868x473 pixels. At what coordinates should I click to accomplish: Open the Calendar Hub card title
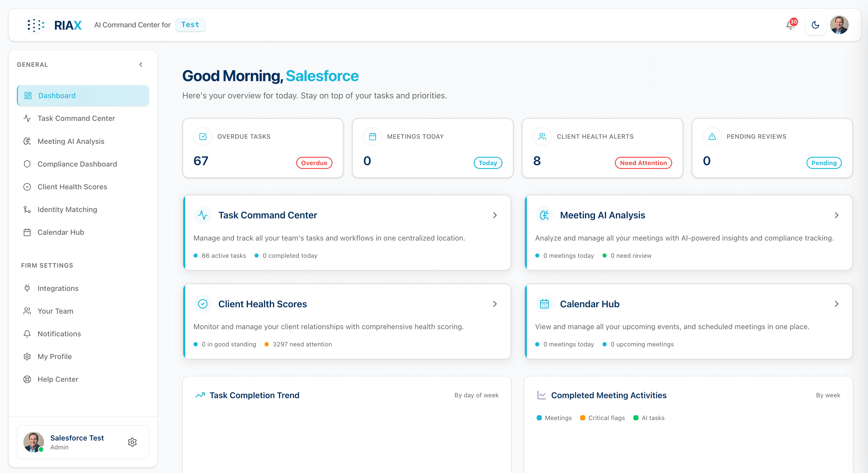[590, 304]
